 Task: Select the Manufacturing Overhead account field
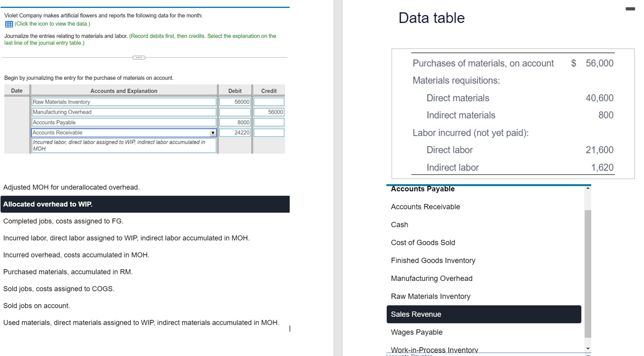(124, 112)
